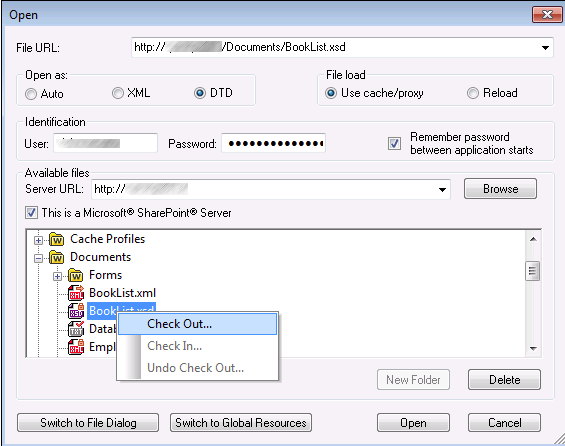Select BookList.xml in the file tree
Image resolution: width=565 pixels, height=446 pixels.
click(x=123, y=293)
